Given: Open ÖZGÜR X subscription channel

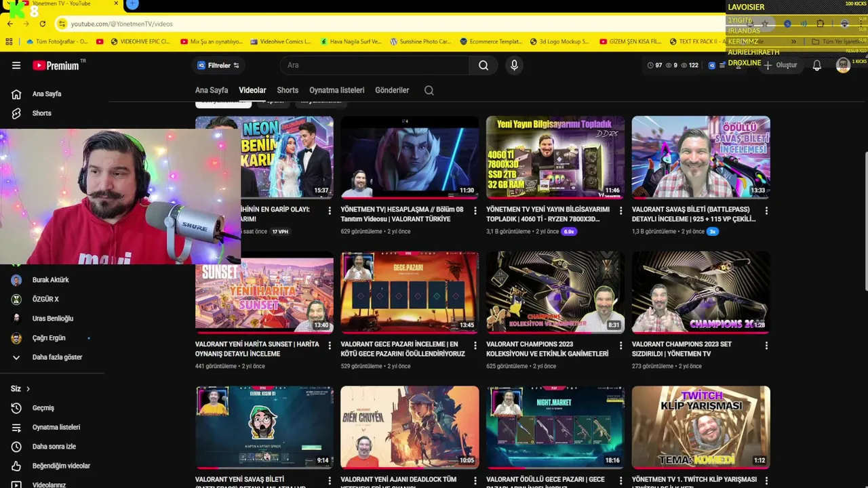Looking at the screenshot, I should (45, 299).
